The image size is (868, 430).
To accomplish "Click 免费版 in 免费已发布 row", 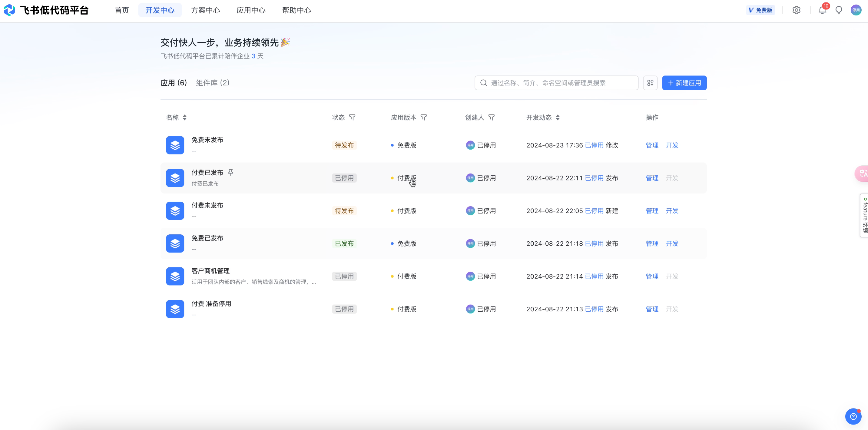I will (407, 243).
